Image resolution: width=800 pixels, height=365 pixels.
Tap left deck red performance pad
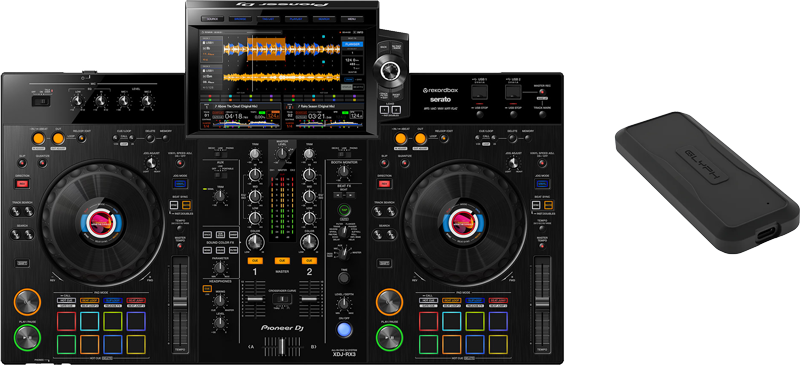tap(66, 321)
